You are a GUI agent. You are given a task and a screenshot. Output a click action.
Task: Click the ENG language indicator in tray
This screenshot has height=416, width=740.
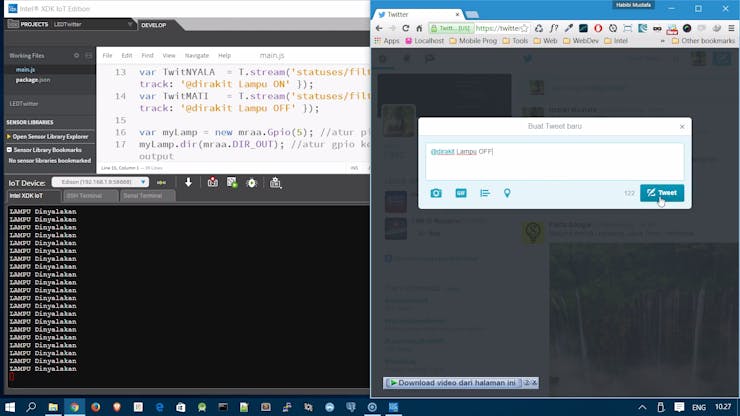click(699, 407)
